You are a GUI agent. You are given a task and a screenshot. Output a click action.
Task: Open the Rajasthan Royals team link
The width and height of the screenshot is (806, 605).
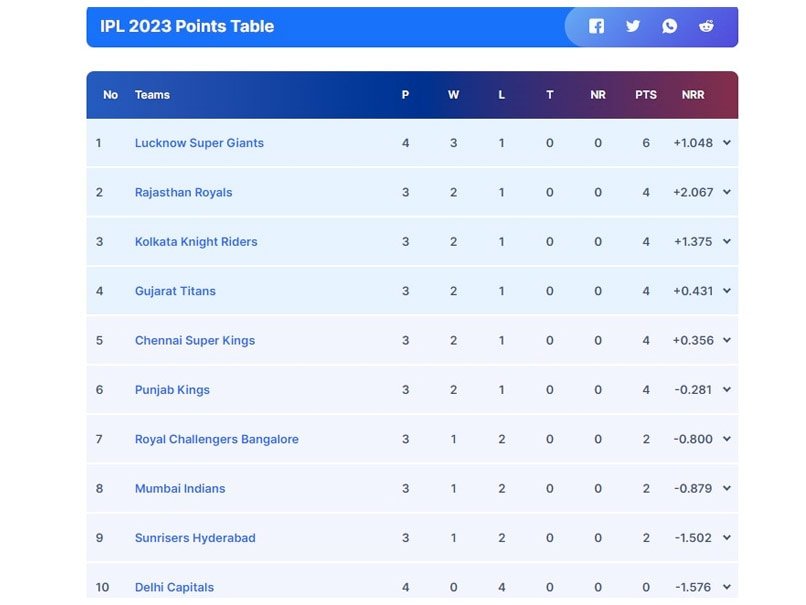pyautogui.click(x=183, y=192)
